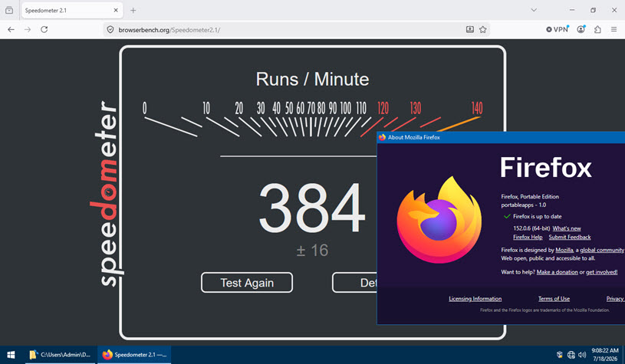Open the Make a donation link
The height and width of the screenshot is (364, 625).
tap(558, 272)
